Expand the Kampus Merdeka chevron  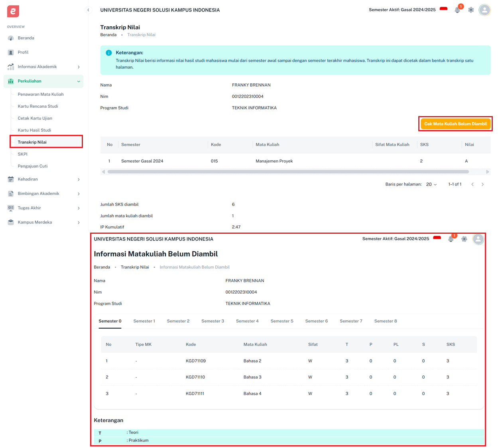tap(79, 223)
